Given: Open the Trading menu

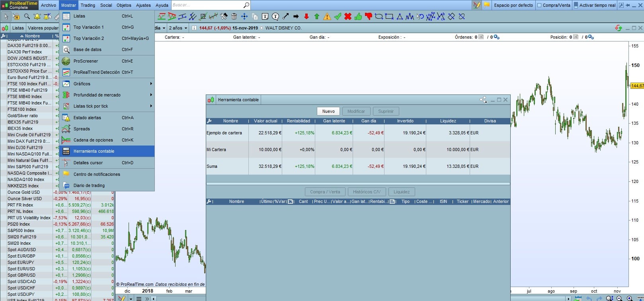Looking at the screenshot, I should pos(88,5).
